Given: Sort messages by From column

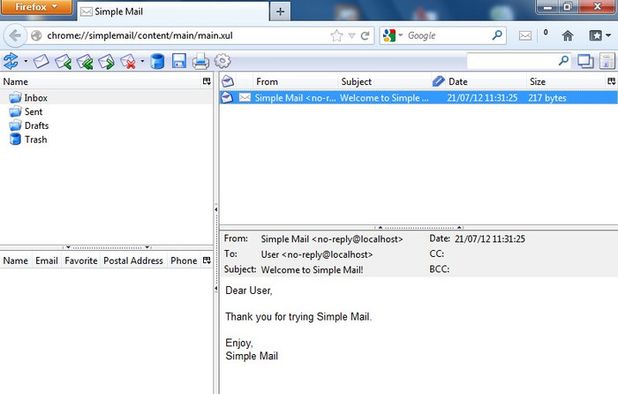Looking at the screenshot, I should click(295, 82).
